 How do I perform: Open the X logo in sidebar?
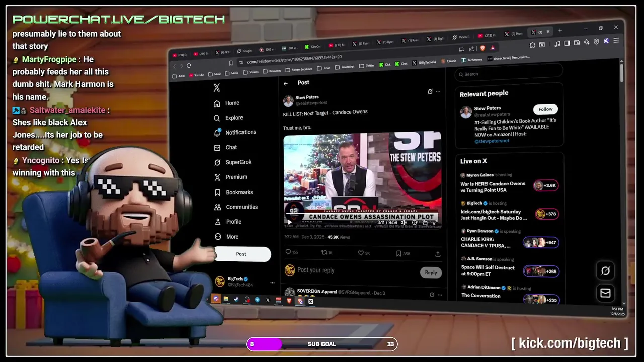(217, 88)
